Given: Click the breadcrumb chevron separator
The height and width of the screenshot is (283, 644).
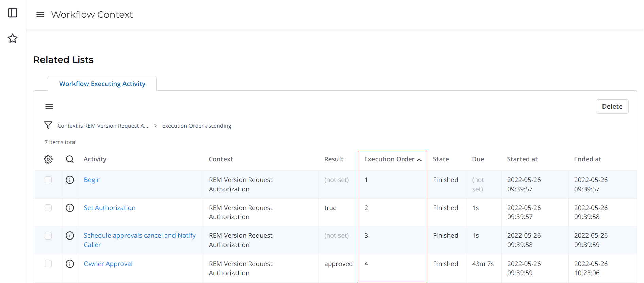Looking at the screenshot, I should 155,126.
